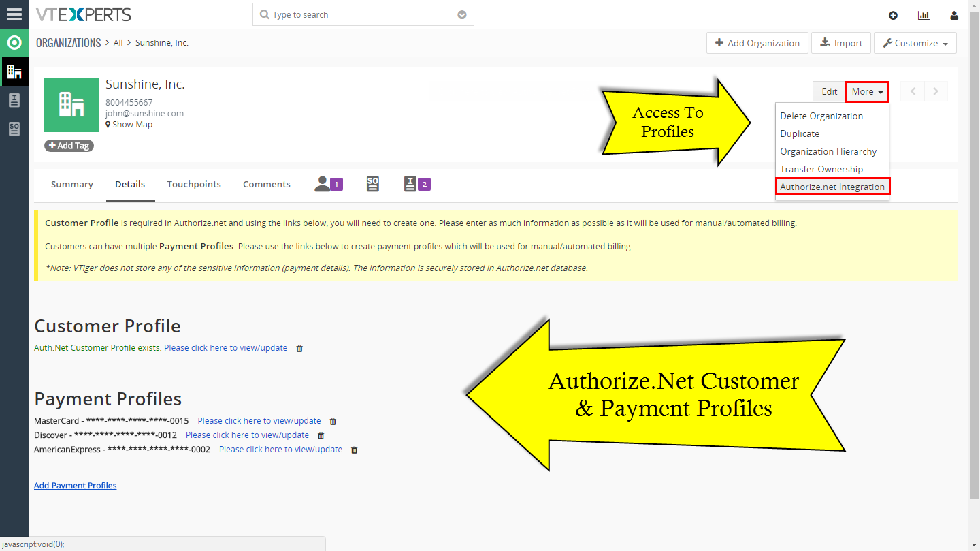The width and height of the screenshot is (980, 551).
Task: Click the Add Tag button
Action: tap(69, 146)
